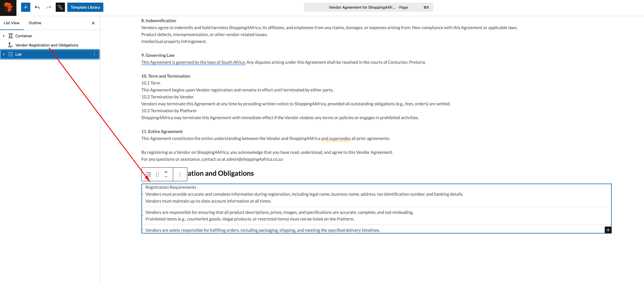Open block toolbar options three-dot menu
This screenshot has width=644, height=284.
[180, 174]
